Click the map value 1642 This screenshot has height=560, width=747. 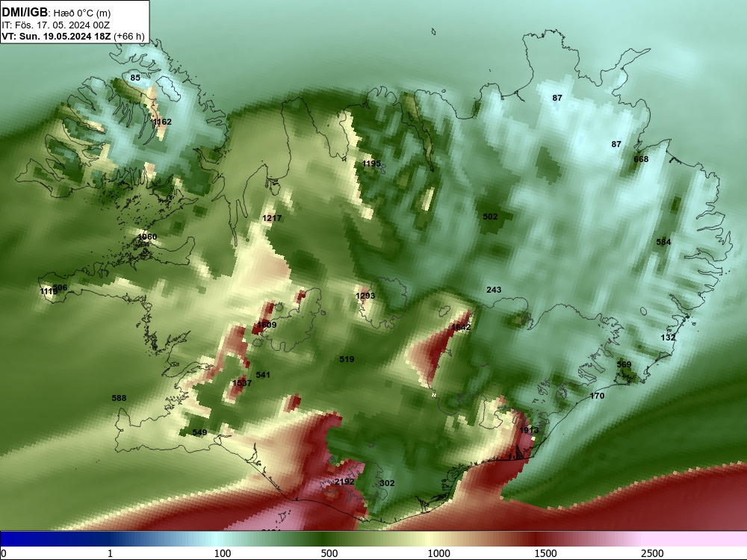coord(461,327)
